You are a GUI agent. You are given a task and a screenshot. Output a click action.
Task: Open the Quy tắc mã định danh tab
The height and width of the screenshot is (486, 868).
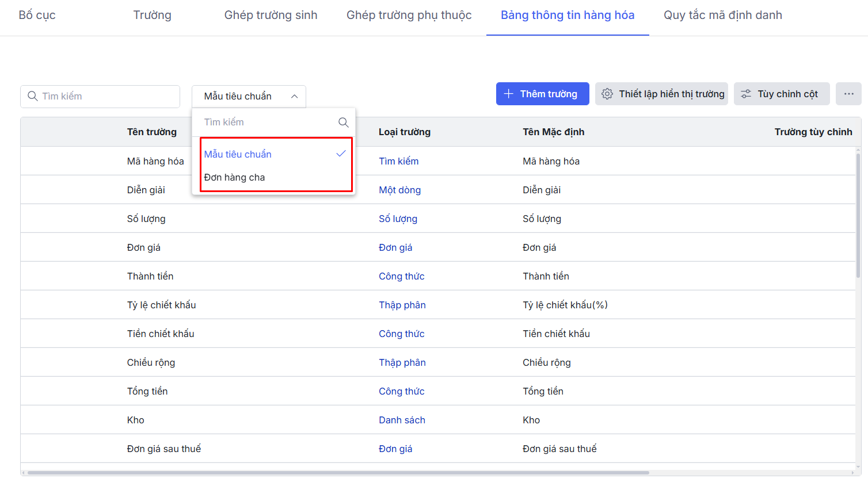722,16
